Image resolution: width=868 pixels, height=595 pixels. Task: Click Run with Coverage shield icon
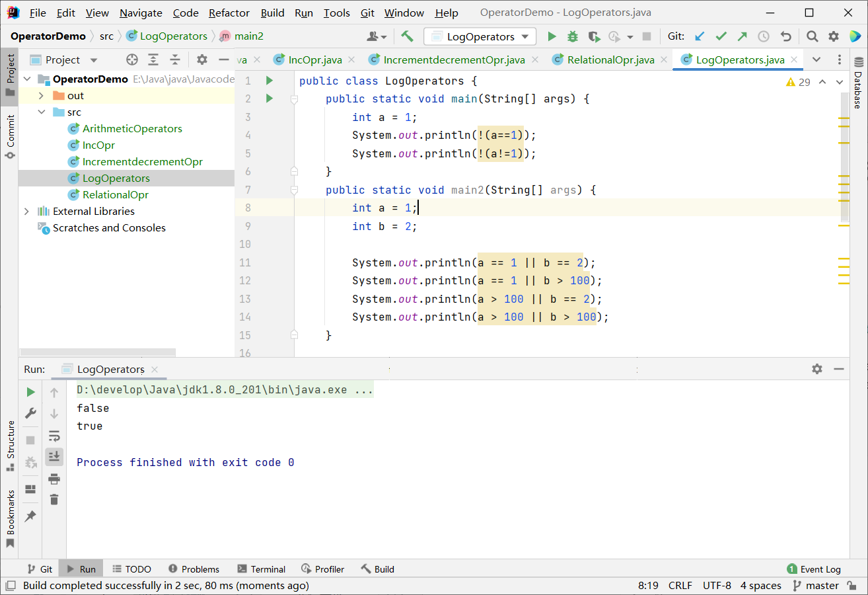pyautogui.click(x=594, y=36)
